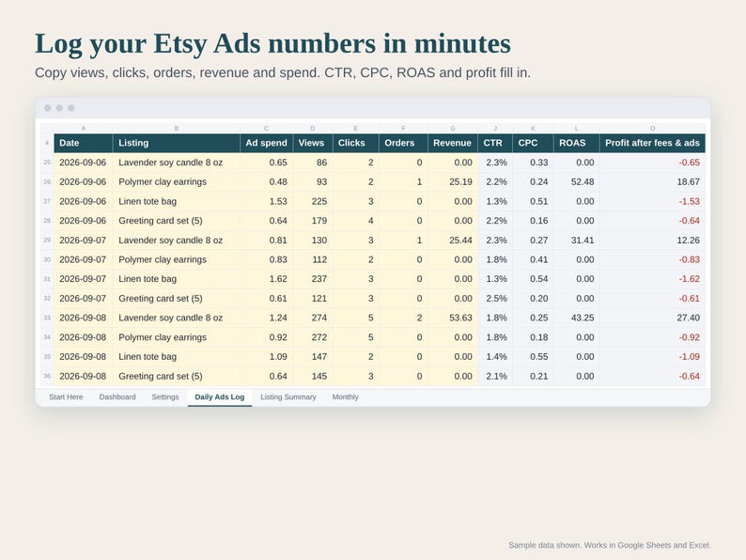The width and height of the screenshot is (746, 560).
Task: Select column letter O header
Action: (x=652, y=128)
